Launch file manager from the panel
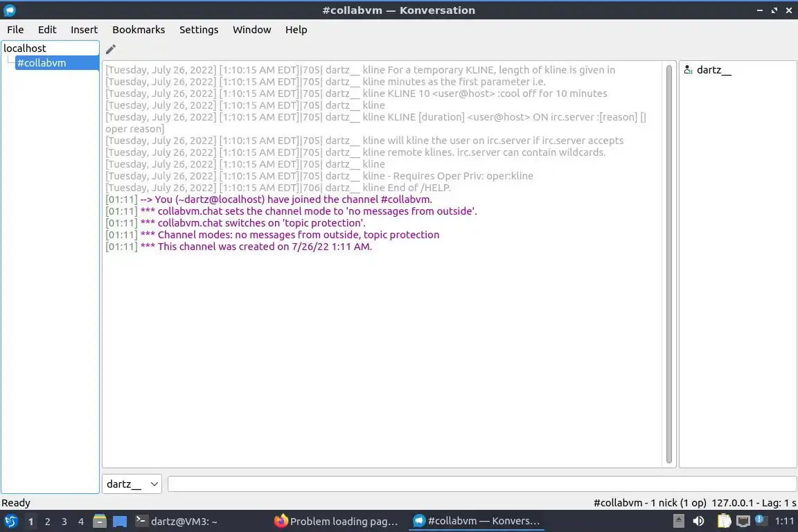The width and height of the screenshot is (798, 532). click(x=100, y=522)
